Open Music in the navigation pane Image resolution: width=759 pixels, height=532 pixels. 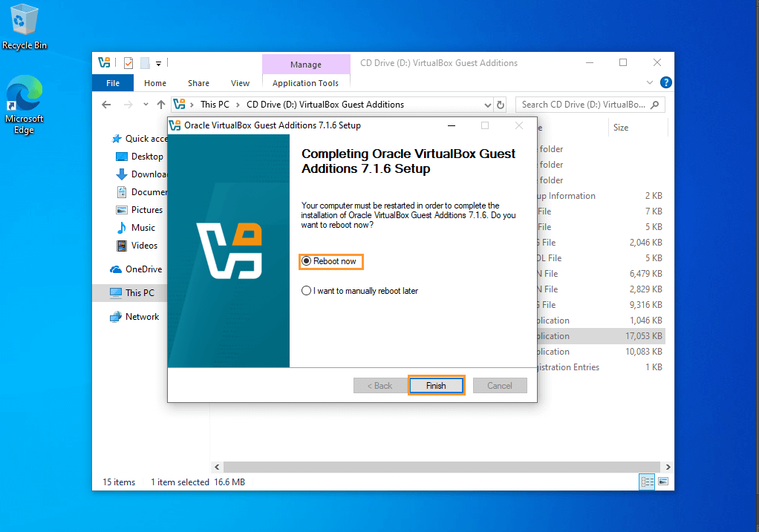(x=135, y=228)
